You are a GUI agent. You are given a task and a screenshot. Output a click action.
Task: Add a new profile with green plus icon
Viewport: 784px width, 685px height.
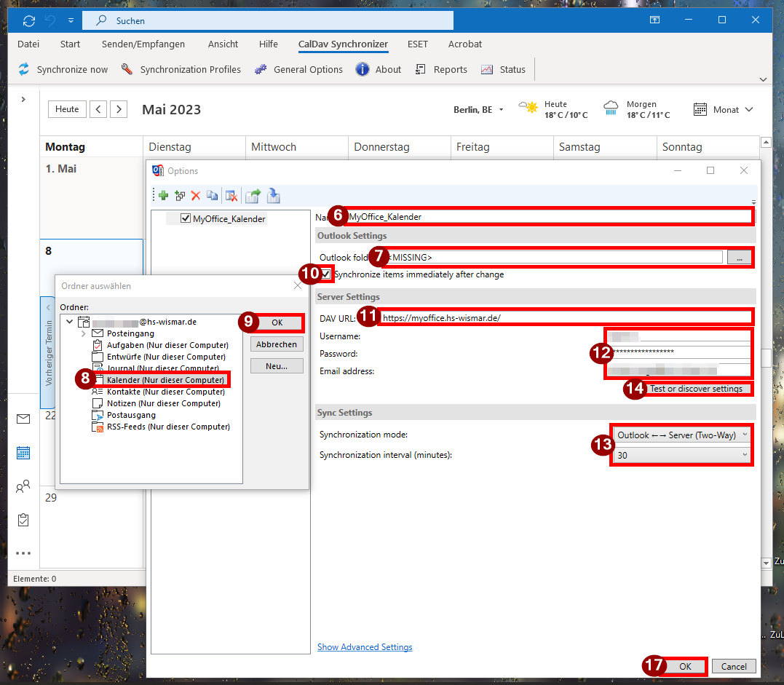point(163,196)
